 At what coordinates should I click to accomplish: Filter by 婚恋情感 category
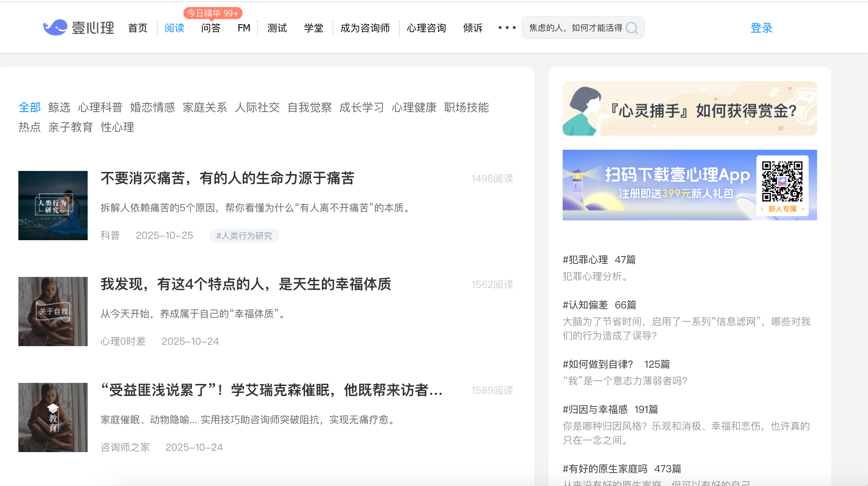[153, 107]
